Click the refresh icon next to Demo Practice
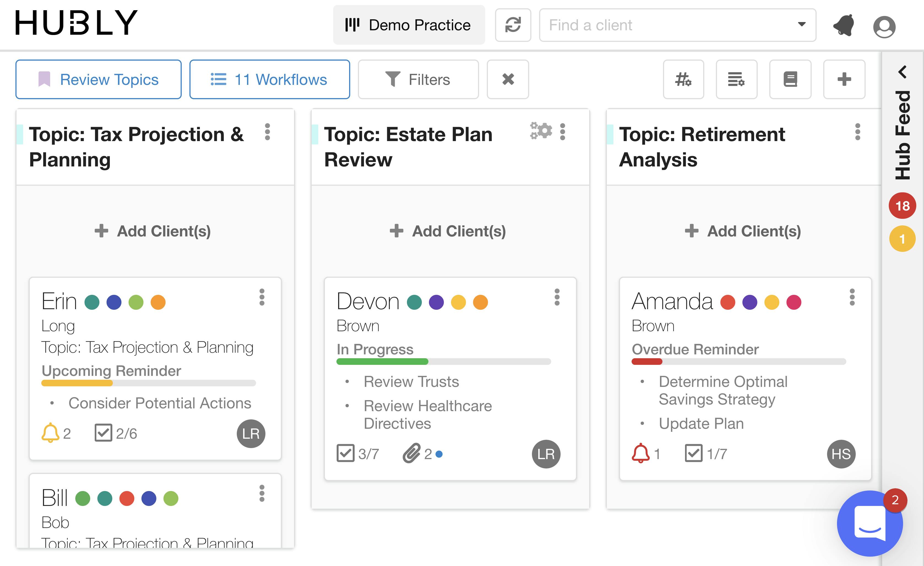The image size is (924, 566). click(513, 25)
